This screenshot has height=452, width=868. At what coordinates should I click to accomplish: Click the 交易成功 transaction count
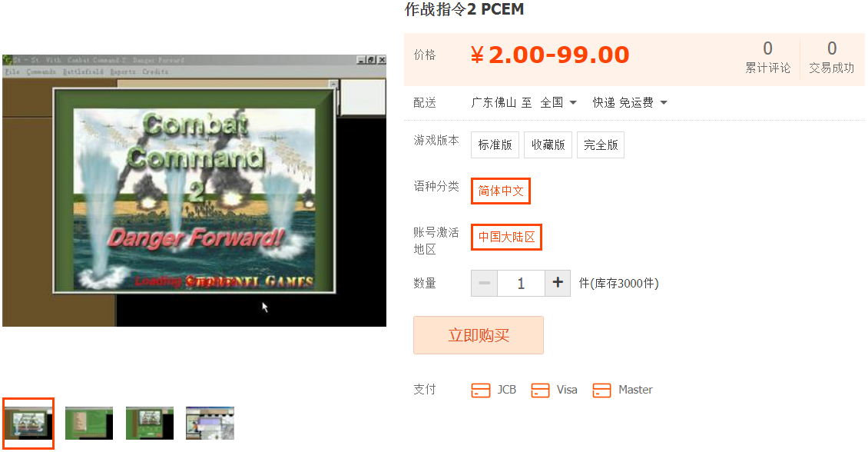[x=831, y=58]
